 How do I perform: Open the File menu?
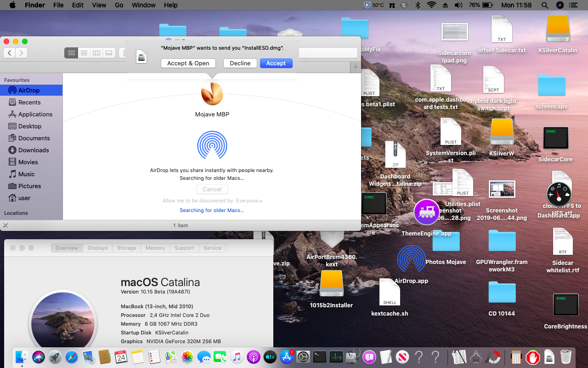click(x=58, y=5)
